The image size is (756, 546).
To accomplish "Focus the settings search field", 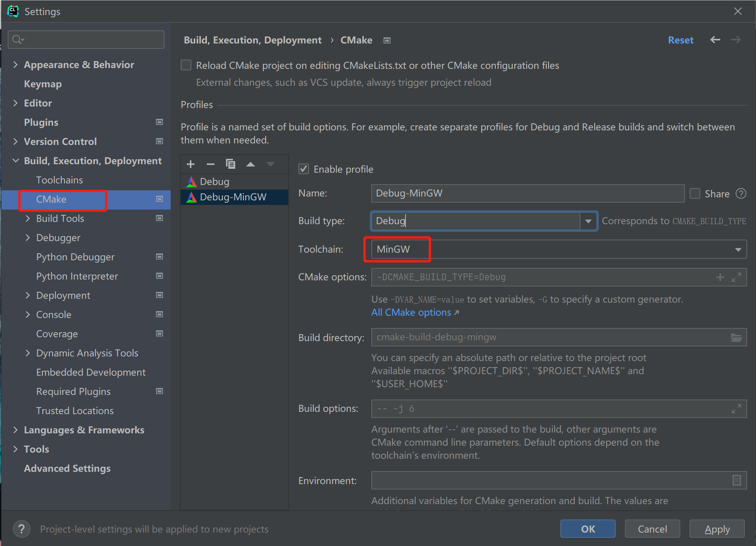I will 86,40.
